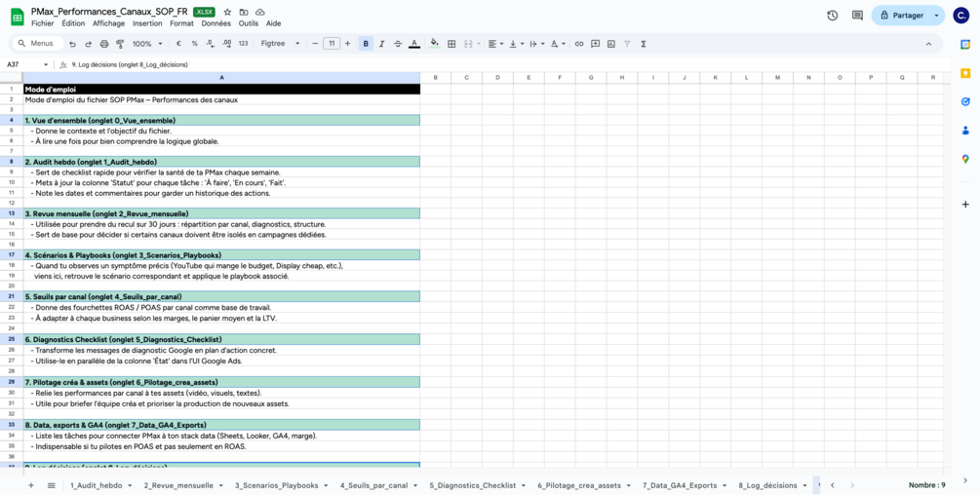Click the Partager button

[900, 16]
